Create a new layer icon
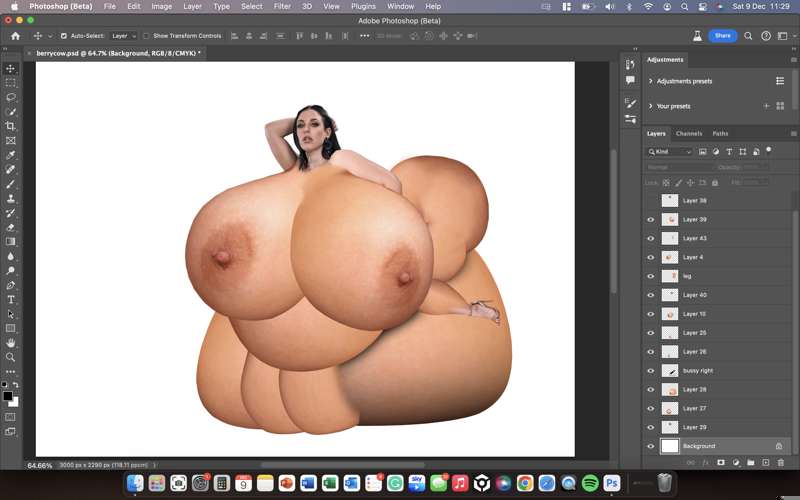Image resolution: width=800 pixels, height=500 pixels. [765, 462]
